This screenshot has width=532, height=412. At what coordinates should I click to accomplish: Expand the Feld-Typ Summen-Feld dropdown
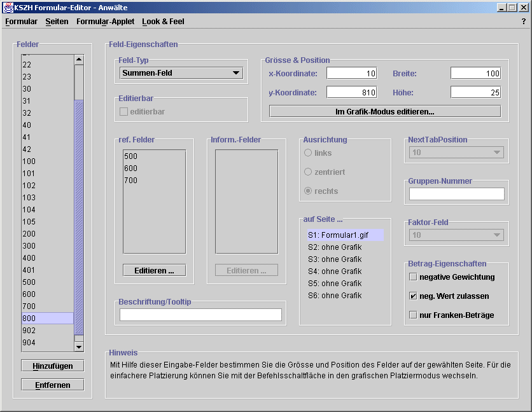[x=181, y=73]
